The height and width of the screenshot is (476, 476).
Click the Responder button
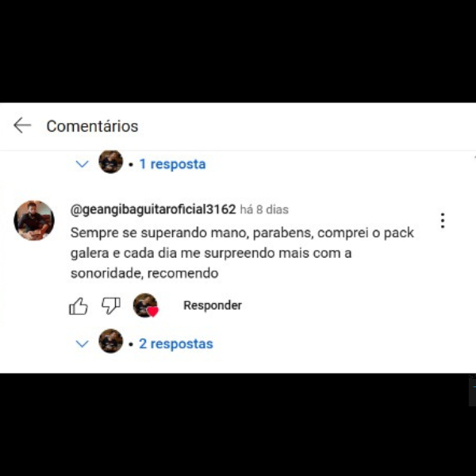tap(213, 305)
